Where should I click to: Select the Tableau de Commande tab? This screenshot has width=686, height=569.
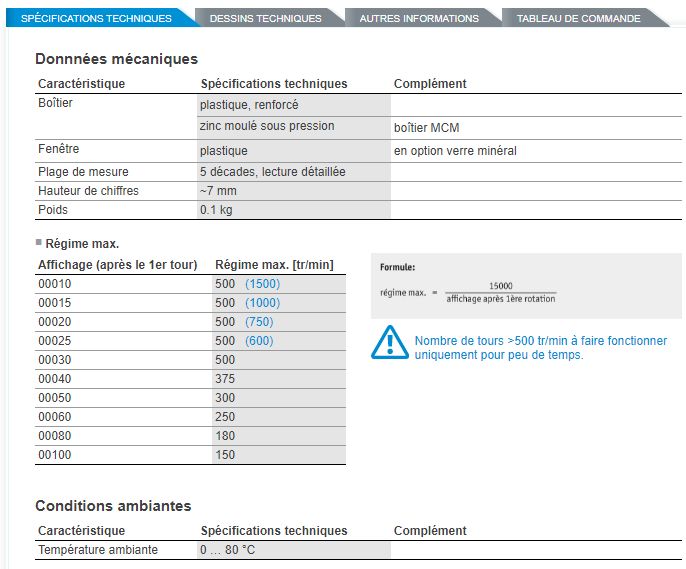[x=578, y=18]
